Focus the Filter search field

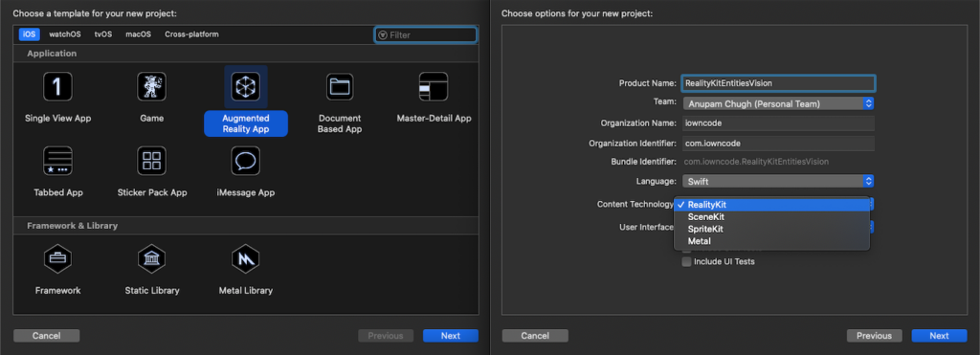[426, 35]
